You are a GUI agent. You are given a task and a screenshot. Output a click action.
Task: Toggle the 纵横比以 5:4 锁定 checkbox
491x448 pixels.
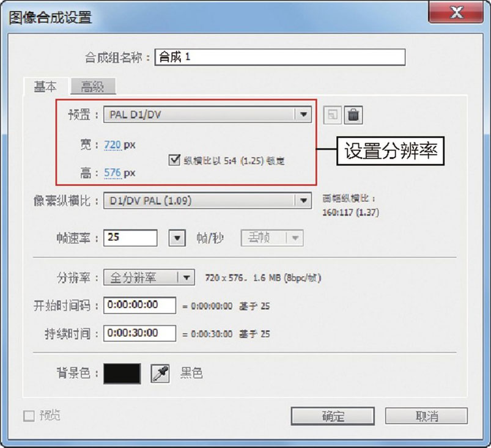174,160
